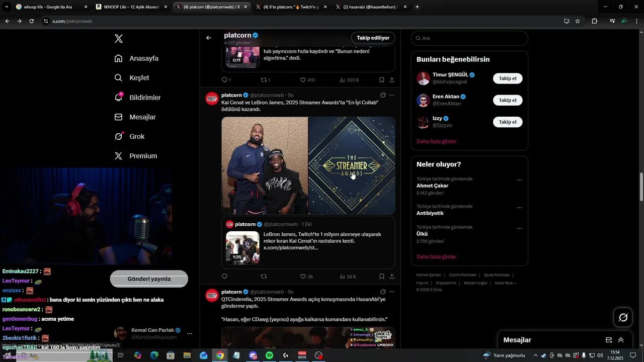Open Spotify from Windows taskbar
The height and width of the screenshot is (362, 644).
269,355
